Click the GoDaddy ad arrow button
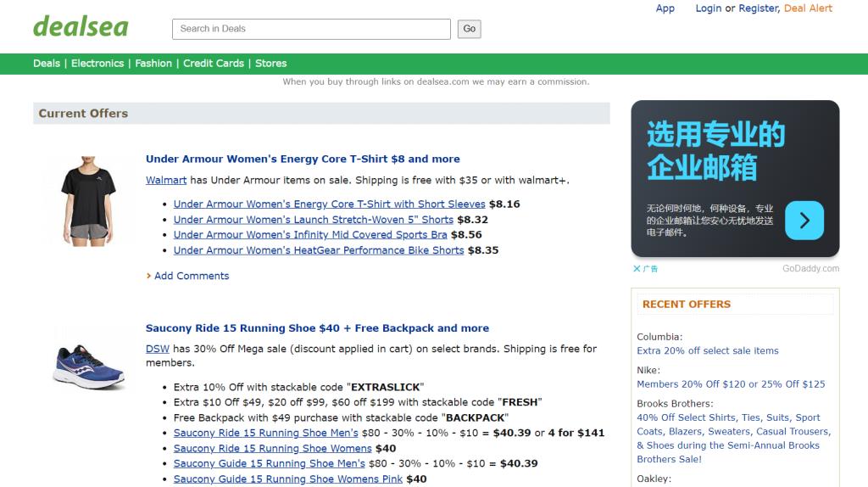The image size is (868, 487). pyautogui.click(x=804, y=221)
